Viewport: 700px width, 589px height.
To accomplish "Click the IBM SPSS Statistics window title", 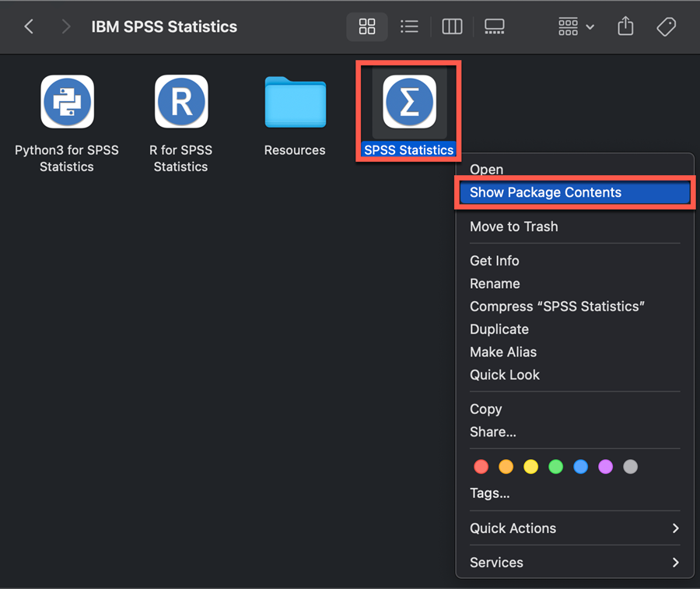I will [164, 26].
